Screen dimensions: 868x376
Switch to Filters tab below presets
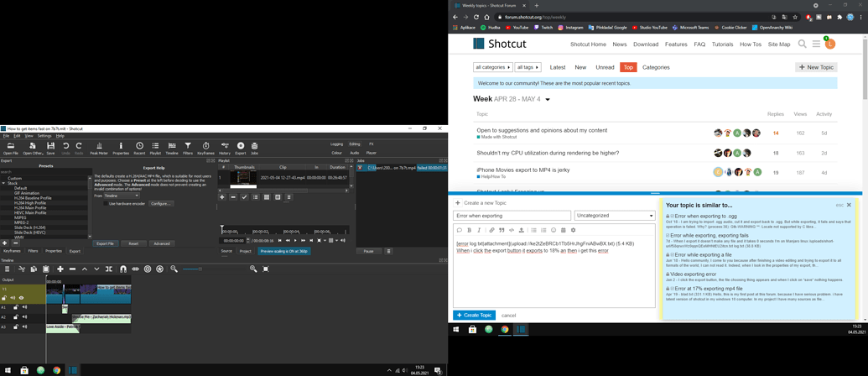click(x=34, y=251)
